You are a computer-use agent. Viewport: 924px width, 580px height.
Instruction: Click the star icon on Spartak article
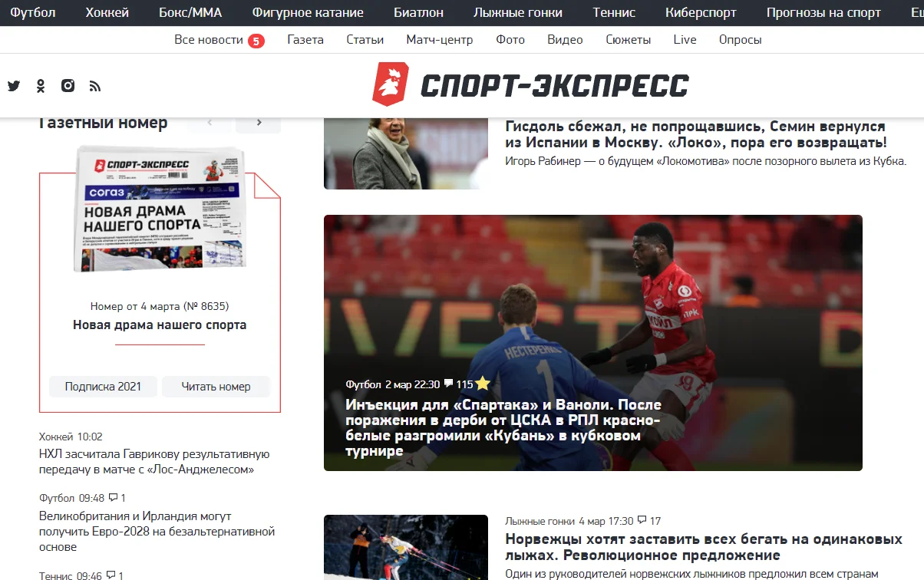(483, 384)
